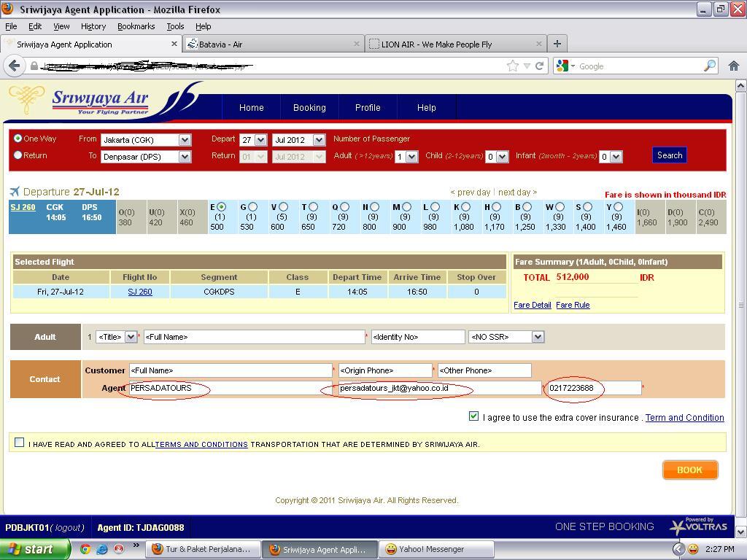Switch to Tur & Paket Perjalanan taskbar window
Screen dimensions: 747x560
click(x=203, y=549)
